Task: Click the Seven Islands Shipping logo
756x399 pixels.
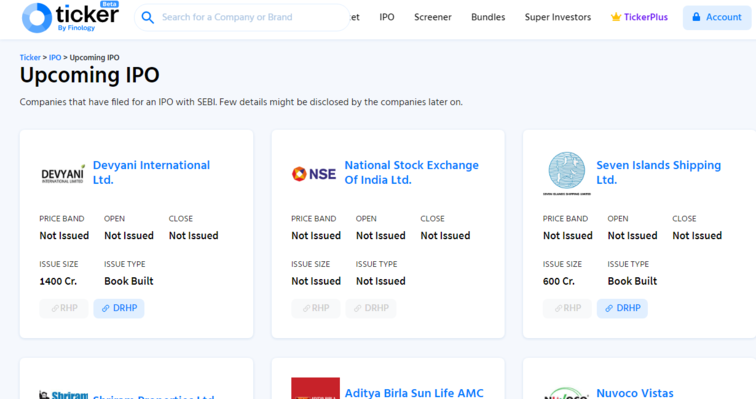Action: [x=567, y=173]
